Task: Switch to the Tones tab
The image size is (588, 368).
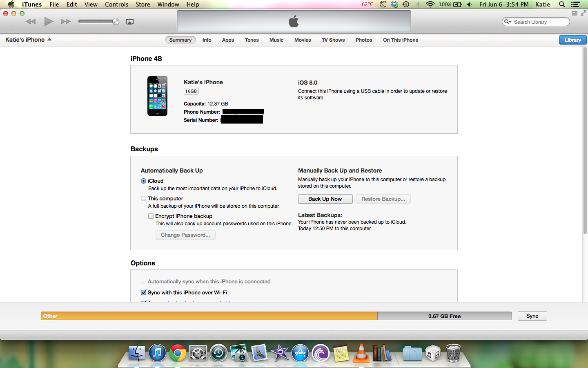Action: (x=252, y=40)
